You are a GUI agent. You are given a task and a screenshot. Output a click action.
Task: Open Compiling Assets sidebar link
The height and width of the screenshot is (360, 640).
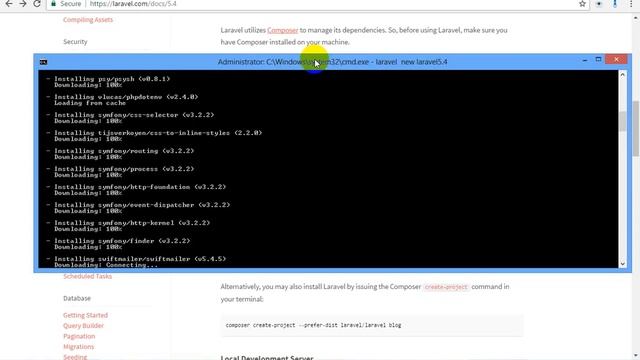(x=88, y=20)
